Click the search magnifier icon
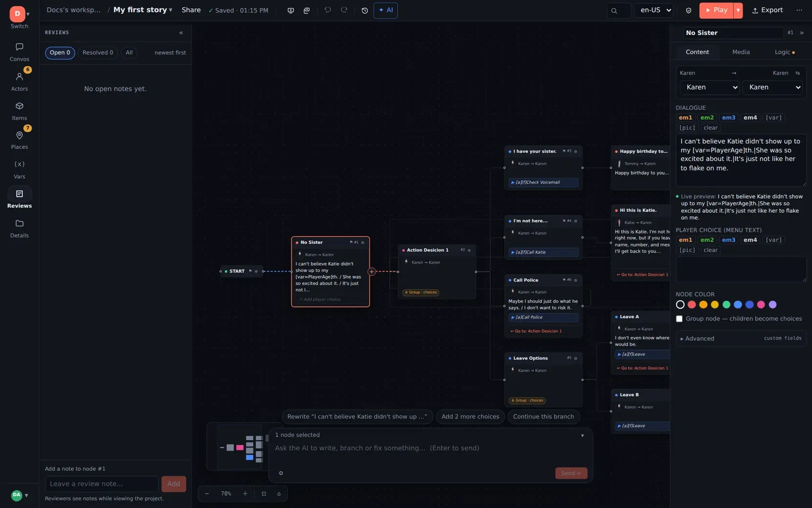Viewport: 812px width, 508px height. click(x=614, y=10)
